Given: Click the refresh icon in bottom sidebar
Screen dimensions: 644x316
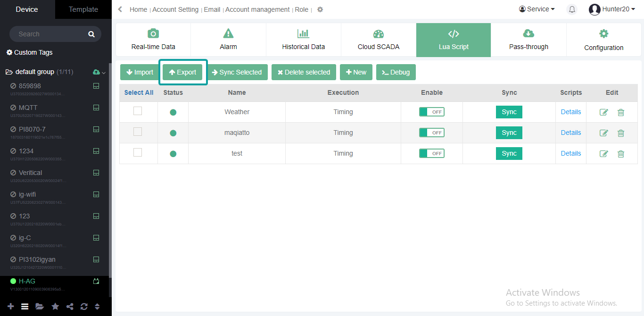Looking at the screenshot, I should pos(84,307).
